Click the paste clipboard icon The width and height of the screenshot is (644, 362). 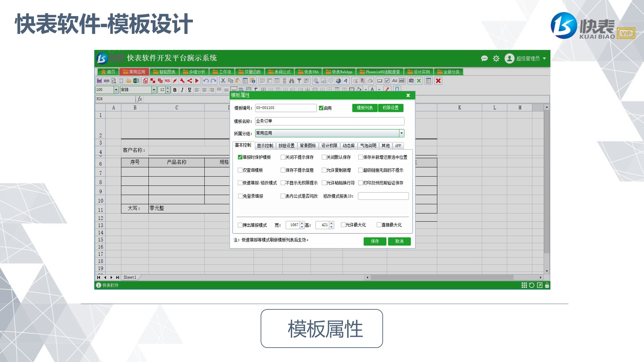(238, 81)
